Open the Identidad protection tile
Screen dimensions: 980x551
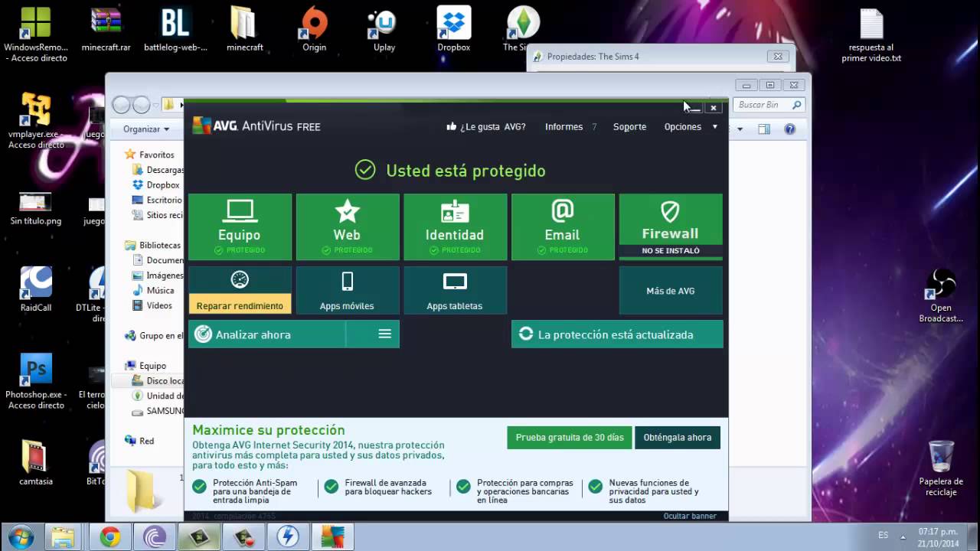(x=455, y=226)
